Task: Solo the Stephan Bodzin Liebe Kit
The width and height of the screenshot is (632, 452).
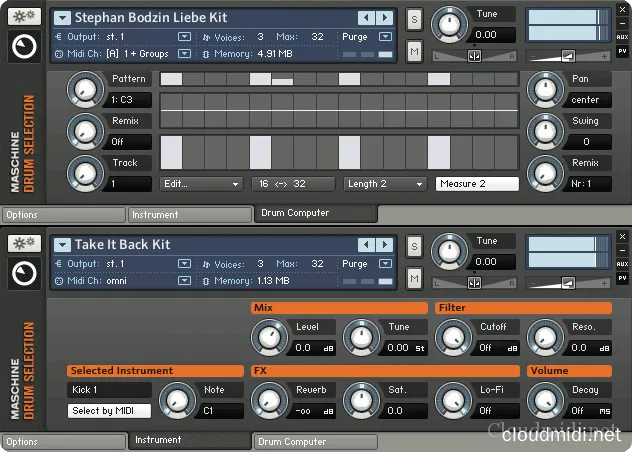Action: tap(415, 19)
